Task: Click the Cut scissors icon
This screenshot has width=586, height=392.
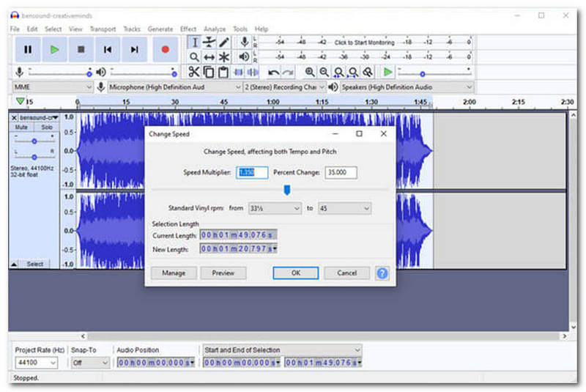Action: coord(194,72)
